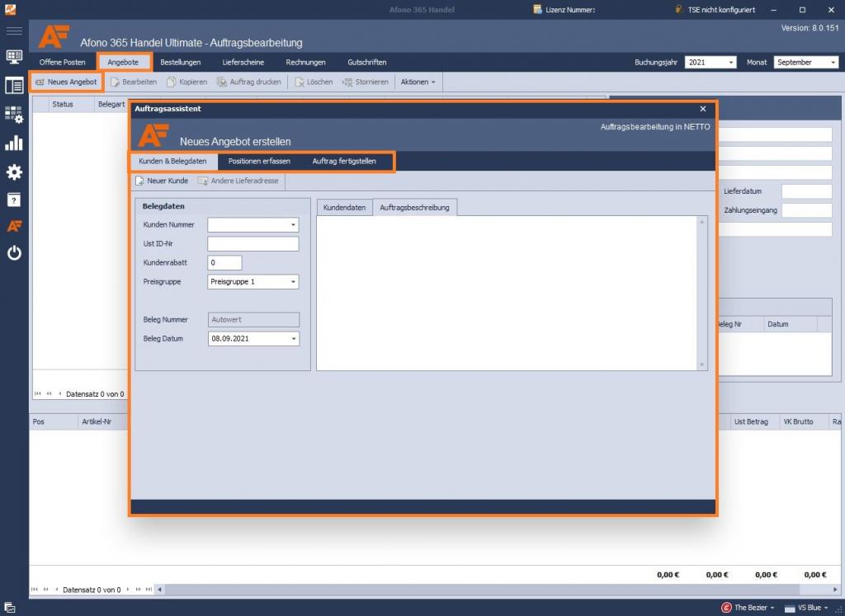Open the Auftrag fertigstellen step tab

tap(344, 161)
